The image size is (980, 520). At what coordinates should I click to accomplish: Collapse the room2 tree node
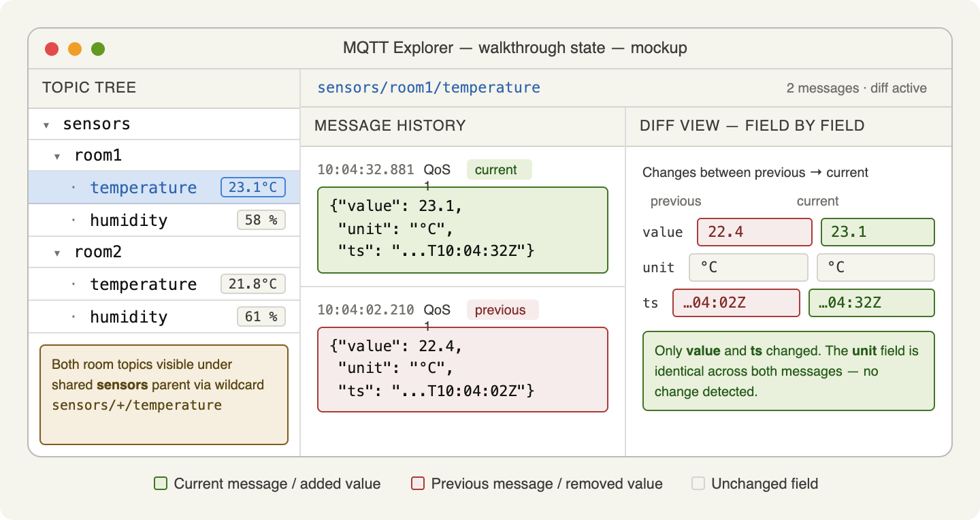58,253
